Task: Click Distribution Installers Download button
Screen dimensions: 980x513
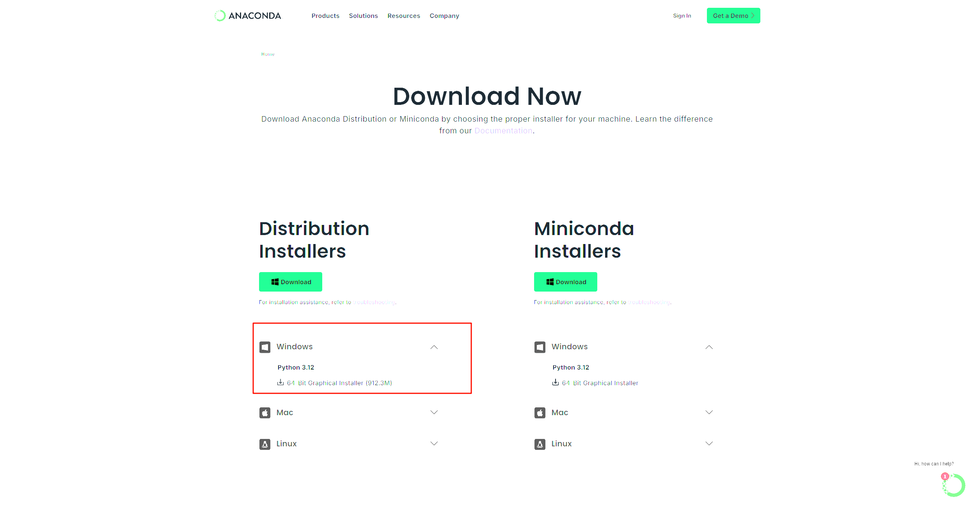Action: 291,282
